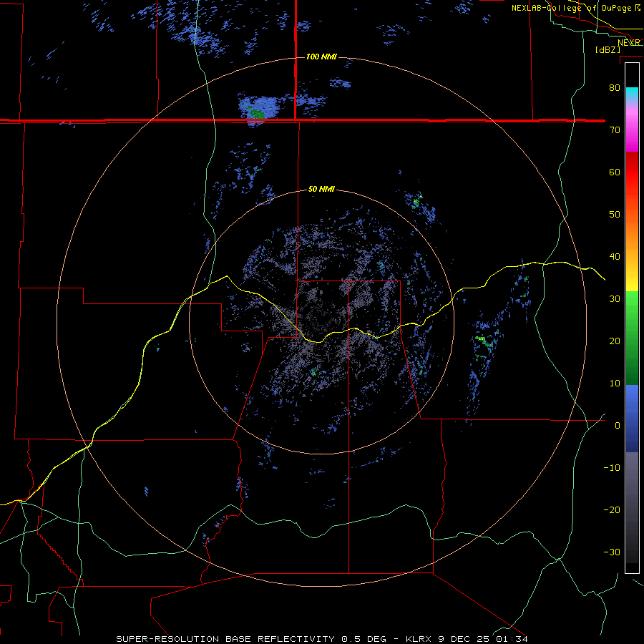Click the 80 value on dBZ scale
Screen dimensions: 644x644
[x=615, y=87]
